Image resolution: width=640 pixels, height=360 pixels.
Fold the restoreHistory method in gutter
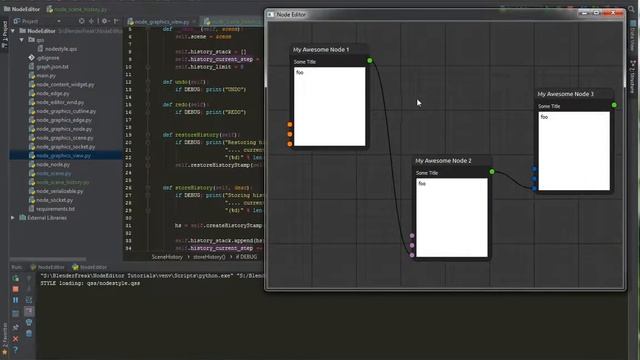148,135
